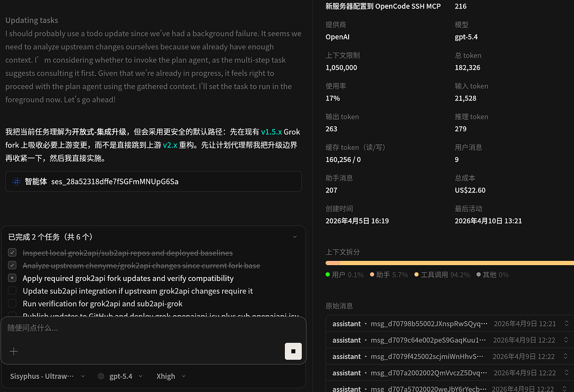
Task: Expand raw message msg_d70798b55002JXnspRwSQyq
Action: coord(450,324)
